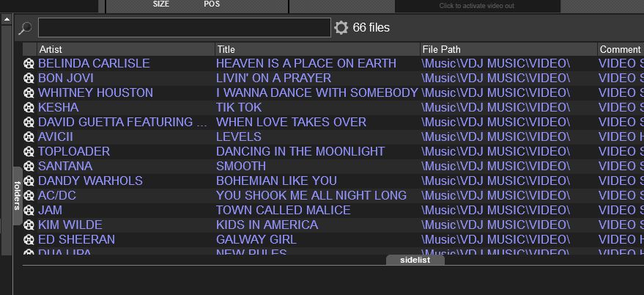Click video file icon for JAM
The width and height of the screenshot is (644, 295).
tap(29, 211)
